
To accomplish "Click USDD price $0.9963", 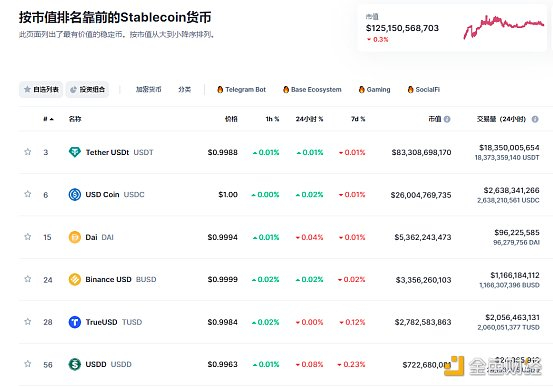I will tap(223, 364).
